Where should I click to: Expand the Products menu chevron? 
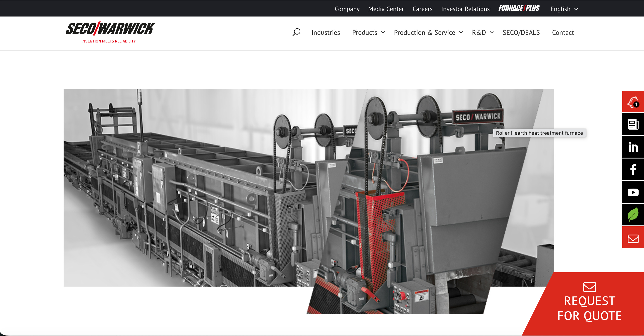pos(383,33)
